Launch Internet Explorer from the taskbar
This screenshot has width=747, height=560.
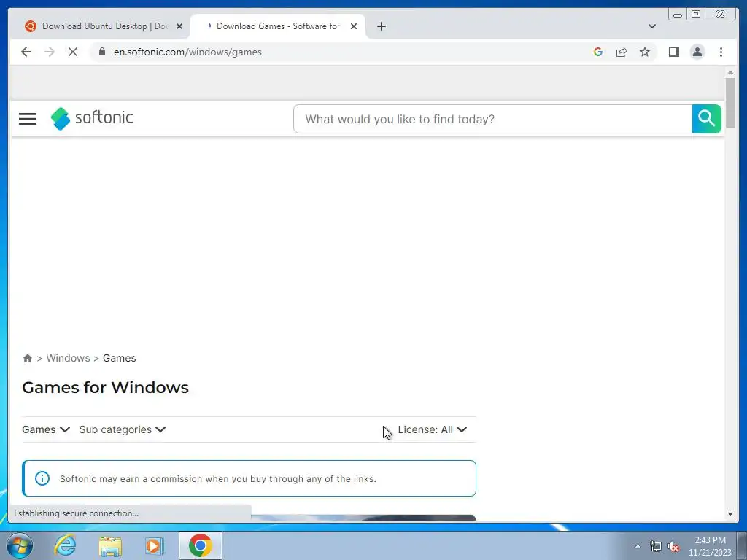click(65, 545)
